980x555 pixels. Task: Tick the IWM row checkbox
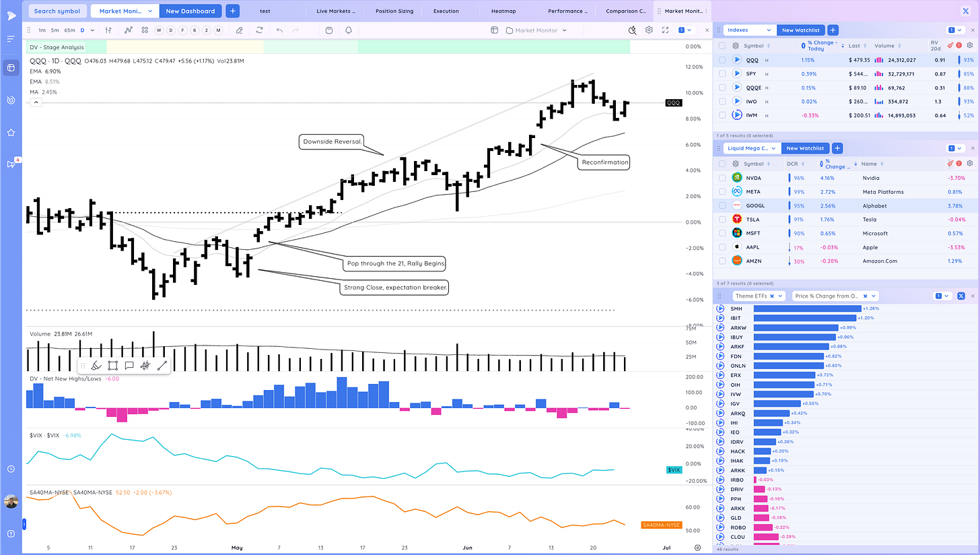722,115
